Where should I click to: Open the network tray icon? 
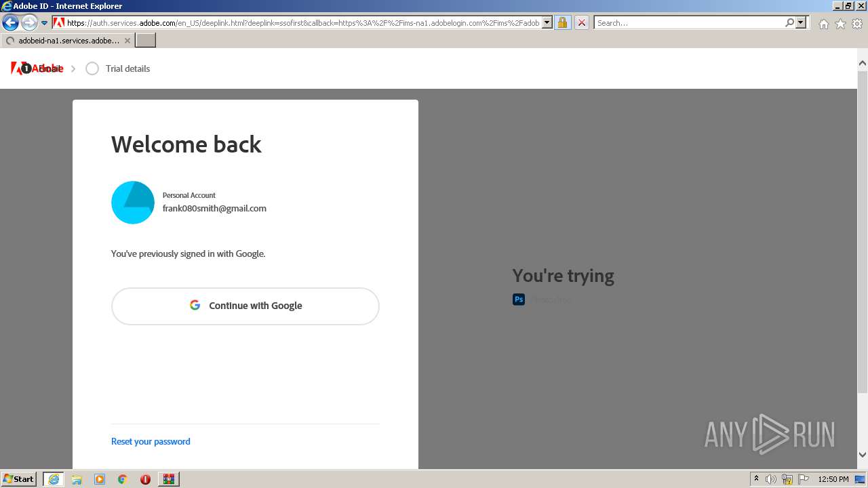(787, 479)
